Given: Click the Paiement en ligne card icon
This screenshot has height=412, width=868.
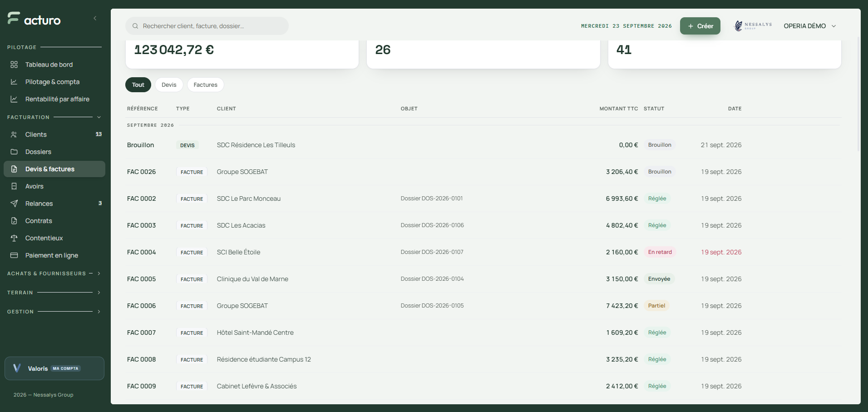Looking at the screenshot, I should (x=14, y=255).
